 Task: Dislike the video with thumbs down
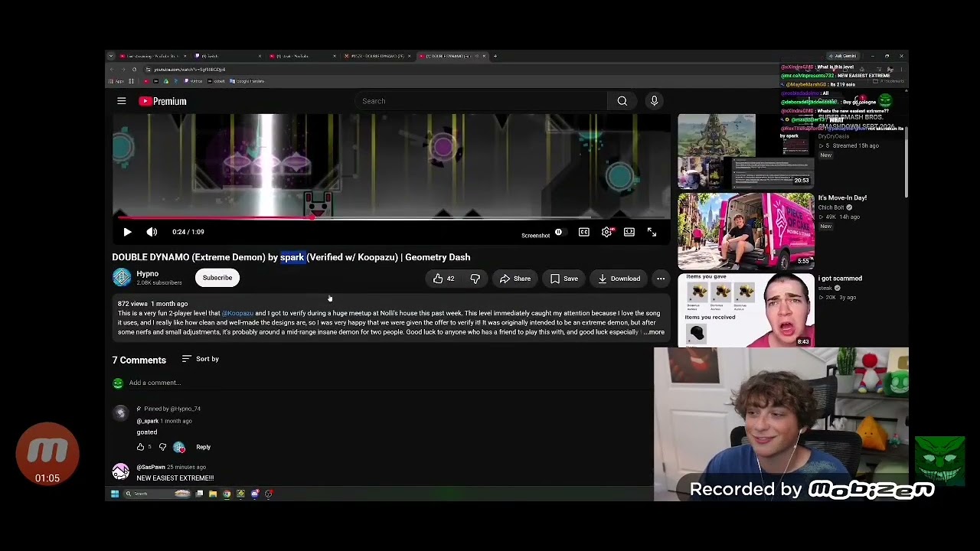pos(475,279)
